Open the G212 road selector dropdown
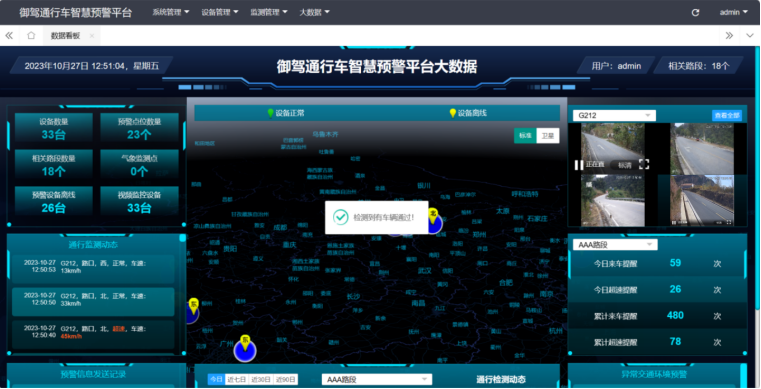The height and width of the screenshot is (389, 761). coord(614,115)
